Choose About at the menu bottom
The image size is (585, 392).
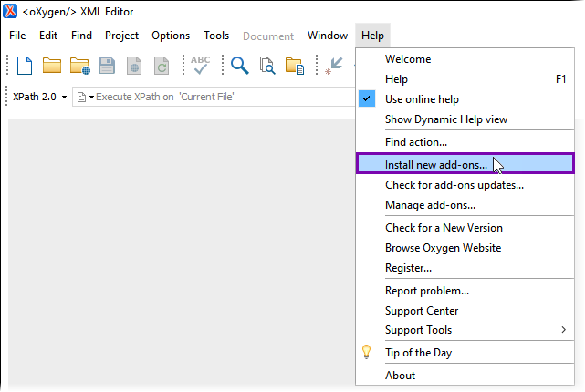pyautogui.click(x=465, y=376)
